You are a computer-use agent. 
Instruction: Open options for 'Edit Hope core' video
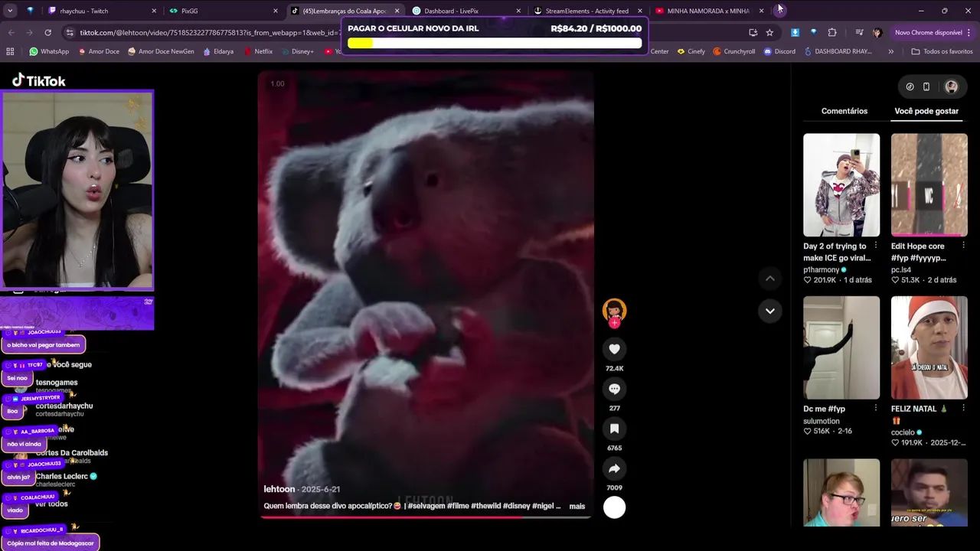963,246
